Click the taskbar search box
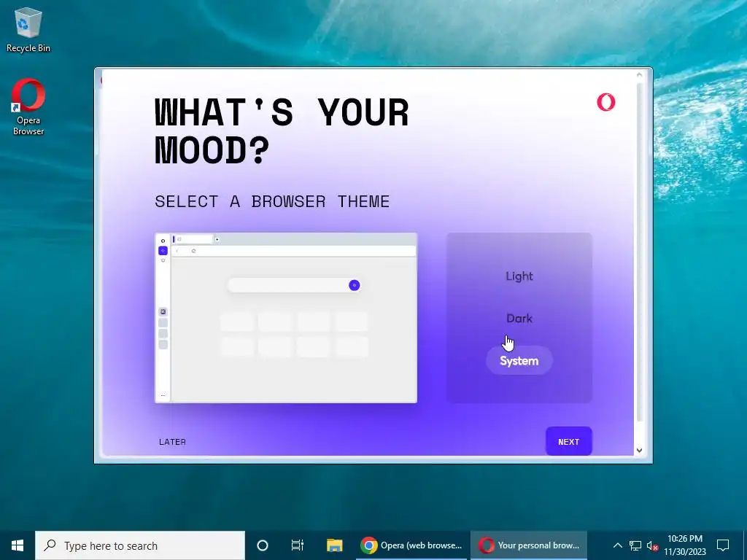The width and height of the screenshot is (747, 560). coord(140,545)
